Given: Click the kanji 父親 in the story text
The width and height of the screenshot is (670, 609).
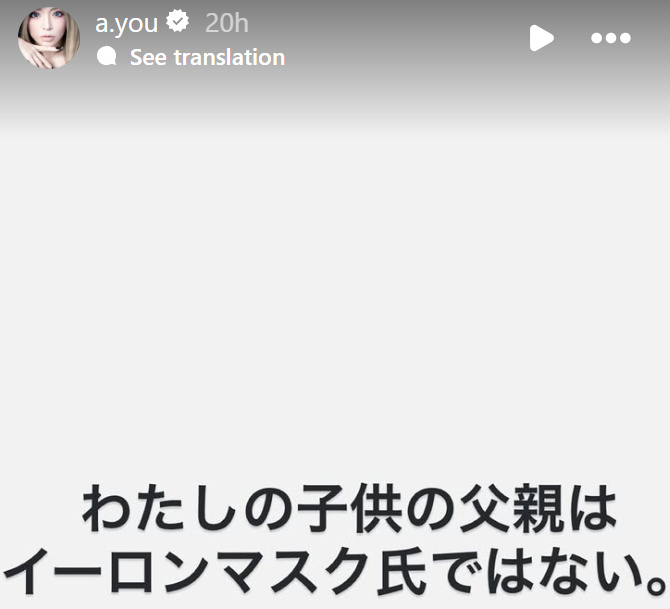Looking at the screenshot, I should pyautogui.click(x=511, y=508).
